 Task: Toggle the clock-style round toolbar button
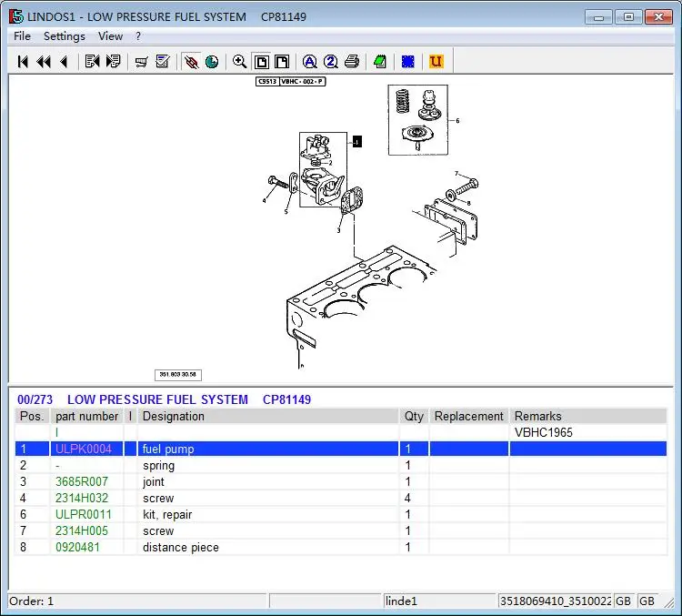pyautogui.click(x=212, y=62)
